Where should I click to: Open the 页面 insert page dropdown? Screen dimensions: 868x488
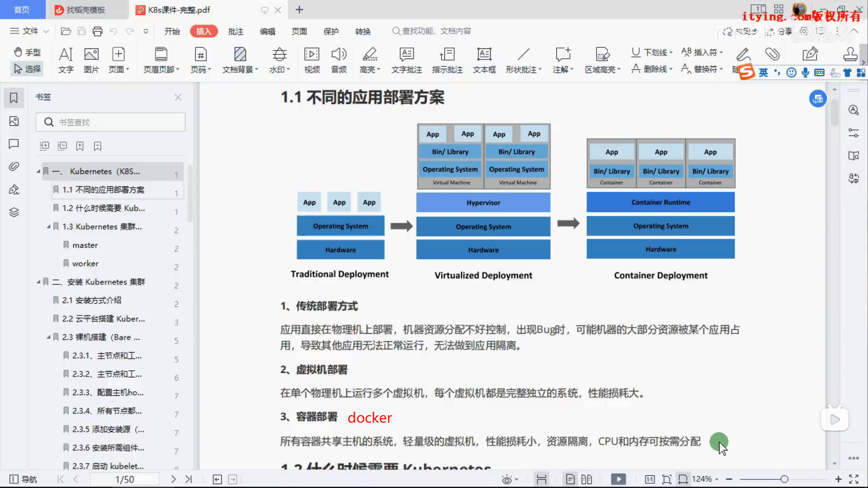(x=118, y=60)
